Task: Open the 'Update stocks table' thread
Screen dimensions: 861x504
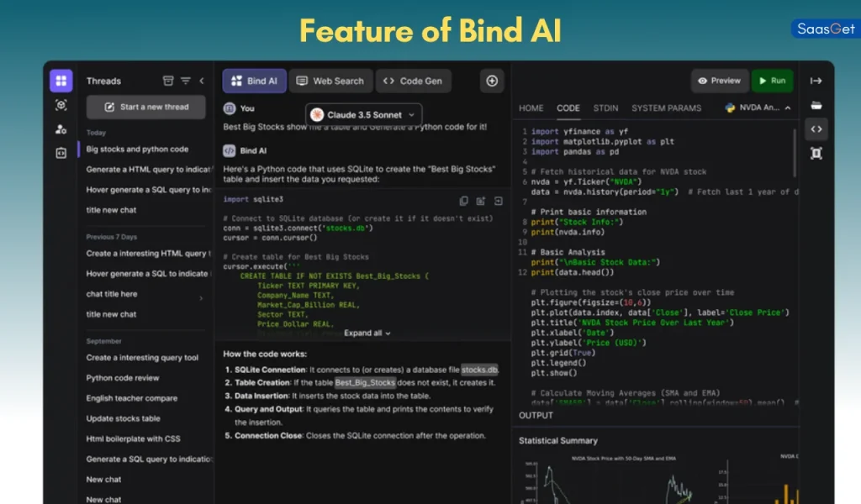Action: click(123, 418)
